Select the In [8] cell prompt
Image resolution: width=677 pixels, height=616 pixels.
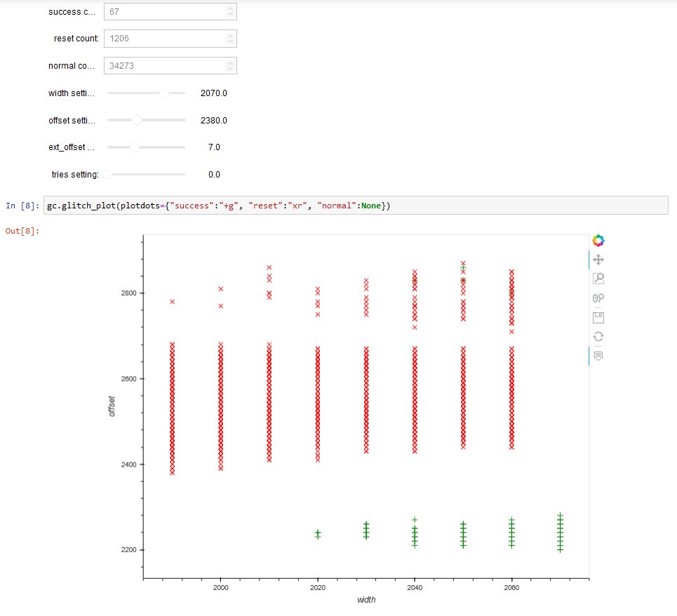[22, 206]
